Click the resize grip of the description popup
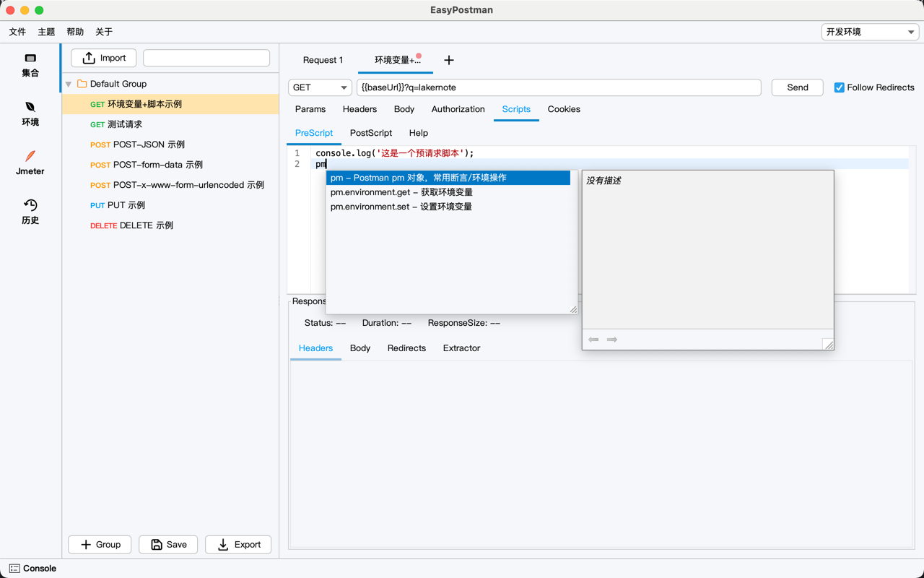924x578 pixels. (829, 345)
